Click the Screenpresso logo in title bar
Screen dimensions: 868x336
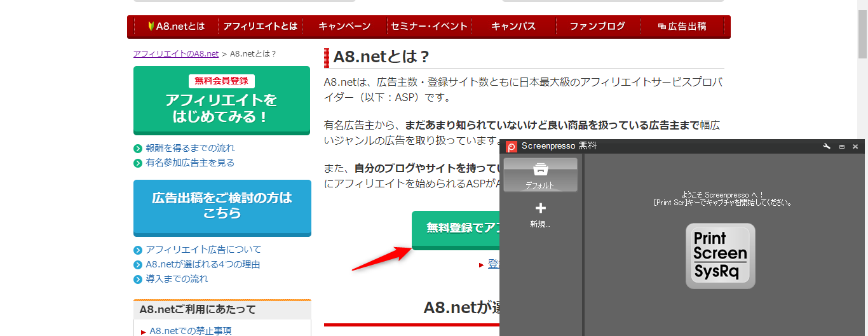(x=512, y=147)
